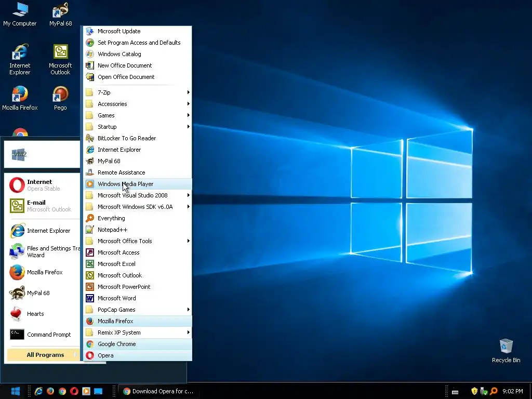Launch Everything search from programs list

(138, 218)
